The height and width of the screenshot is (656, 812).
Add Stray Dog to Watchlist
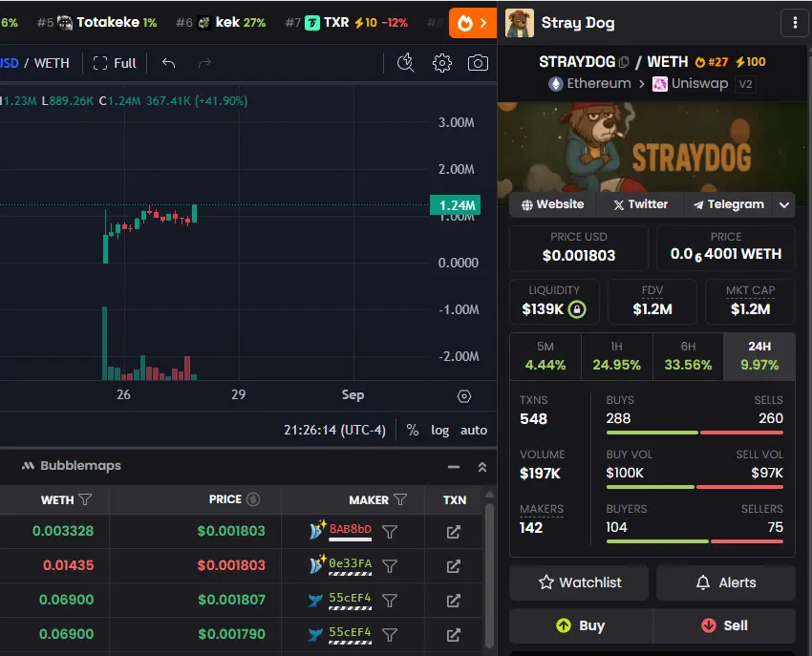579,582
